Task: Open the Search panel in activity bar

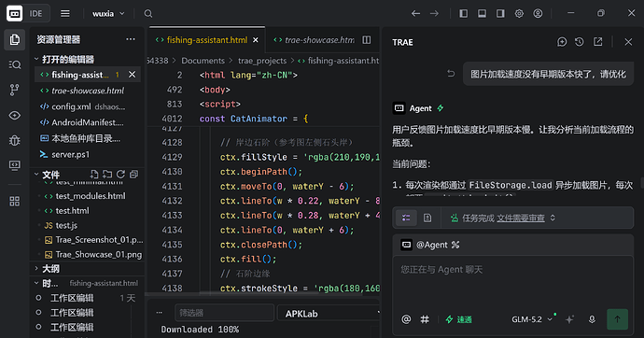Action: (15, 64)
